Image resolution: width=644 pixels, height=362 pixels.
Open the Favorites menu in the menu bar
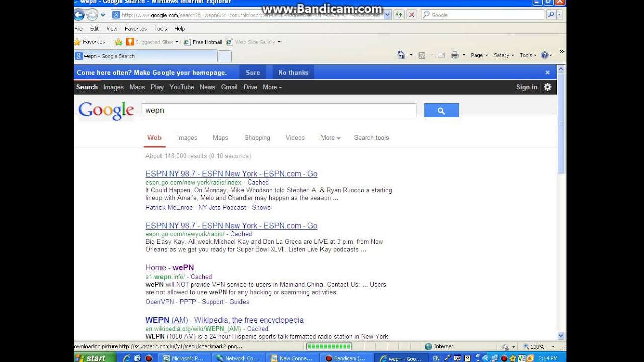pos(136,29)
